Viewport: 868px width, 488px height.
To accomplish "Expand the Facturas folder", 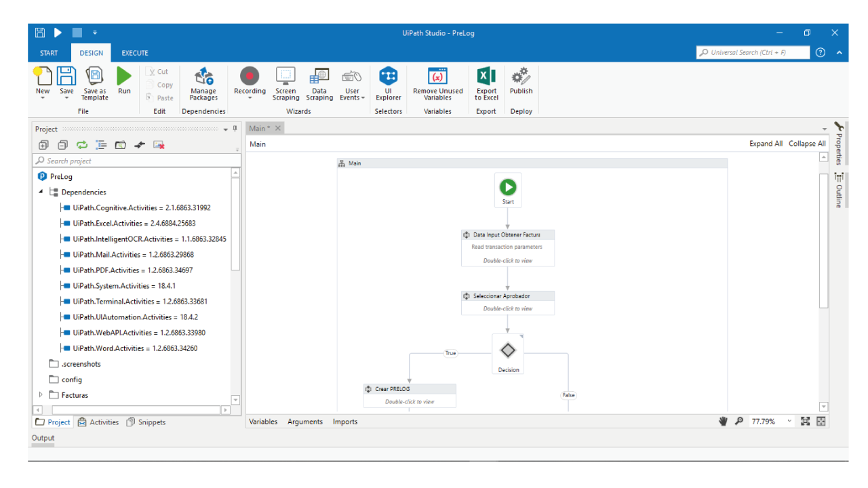I will click(41, 394).
